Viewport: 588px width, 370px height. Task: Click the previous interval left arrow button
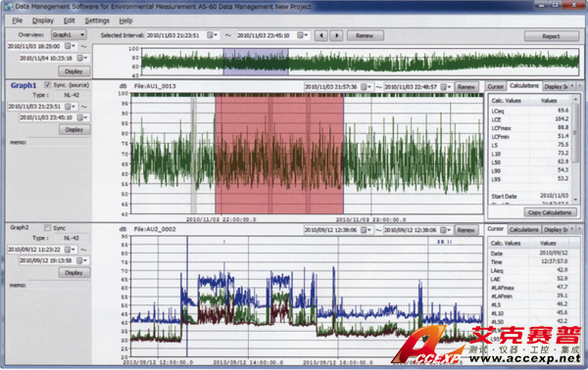click(321, 35)
